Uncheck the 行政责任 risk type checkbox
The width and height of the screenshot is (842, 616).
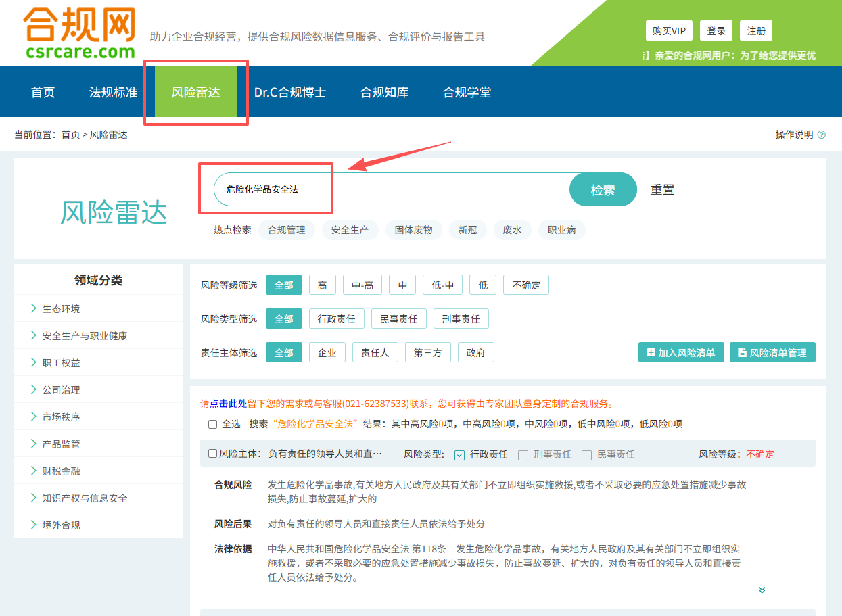pos(460,455)
